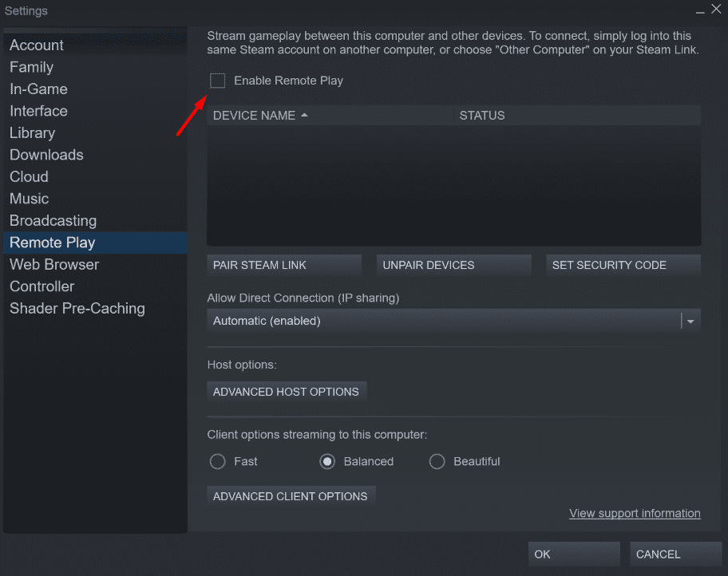The width and height of the screenshot is (728, 576).
Task: Switch to Library settings
Action: (x=95, y=132)
